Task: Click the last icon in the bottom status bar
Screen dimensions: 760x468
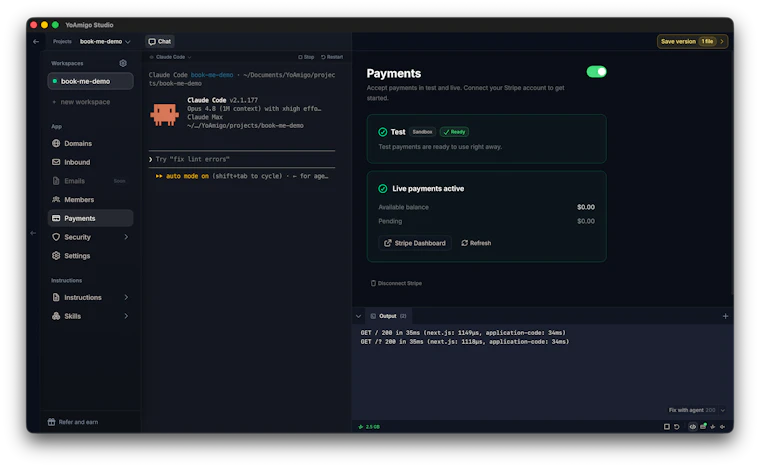Action: 723,427
